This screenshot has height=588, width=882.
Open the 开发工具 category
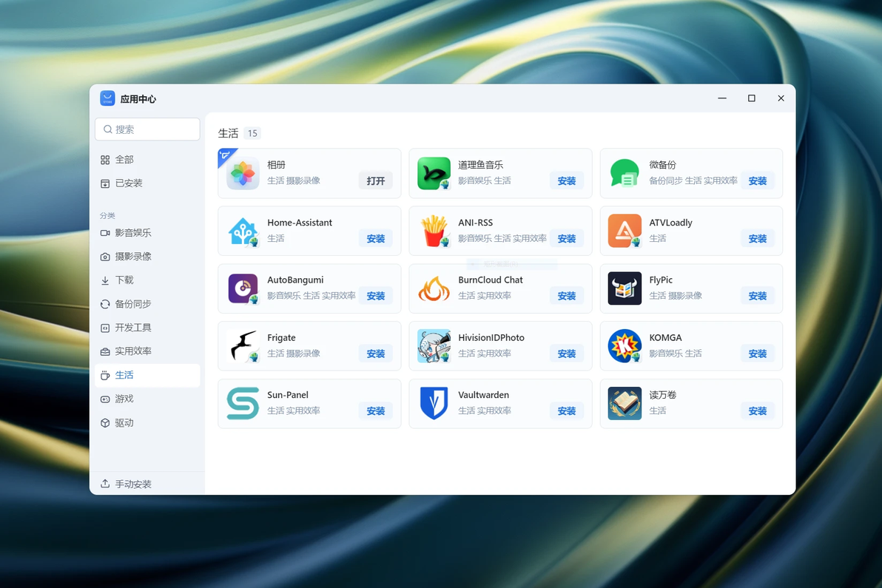(147, 328)
